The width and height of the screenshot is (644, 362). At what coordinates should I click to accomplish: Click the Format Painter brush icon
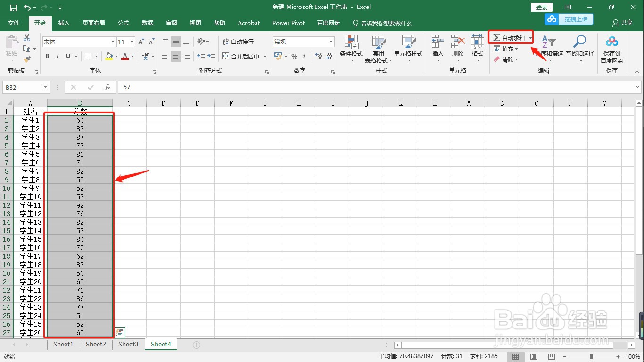27,59
